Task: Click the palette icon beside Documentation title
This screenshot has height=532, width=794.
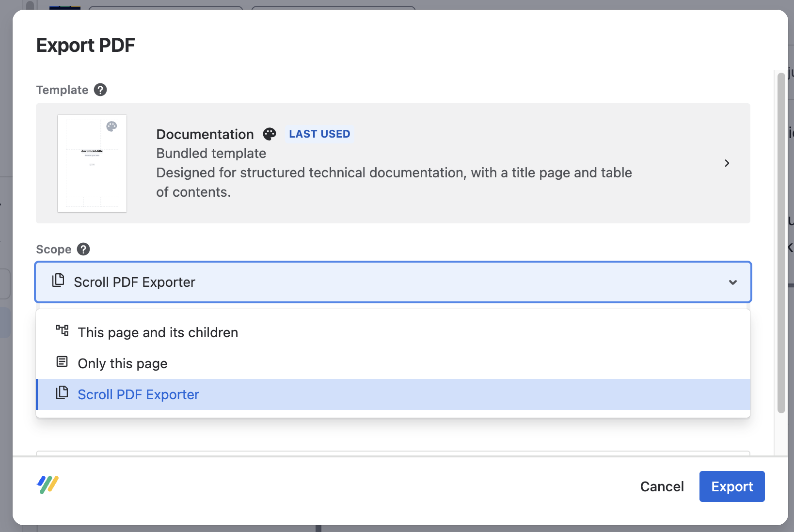Action: pos(270,134)
